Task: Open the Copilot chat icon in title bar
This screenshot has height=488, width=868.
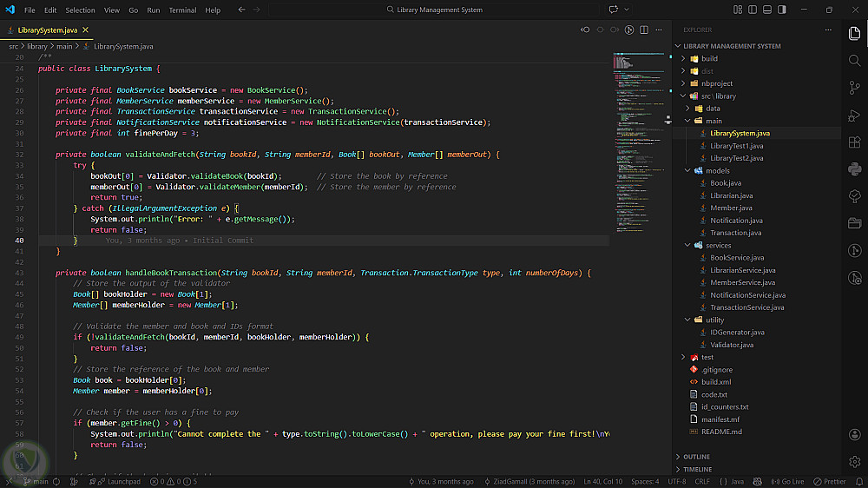Action: tap(615, 10)
